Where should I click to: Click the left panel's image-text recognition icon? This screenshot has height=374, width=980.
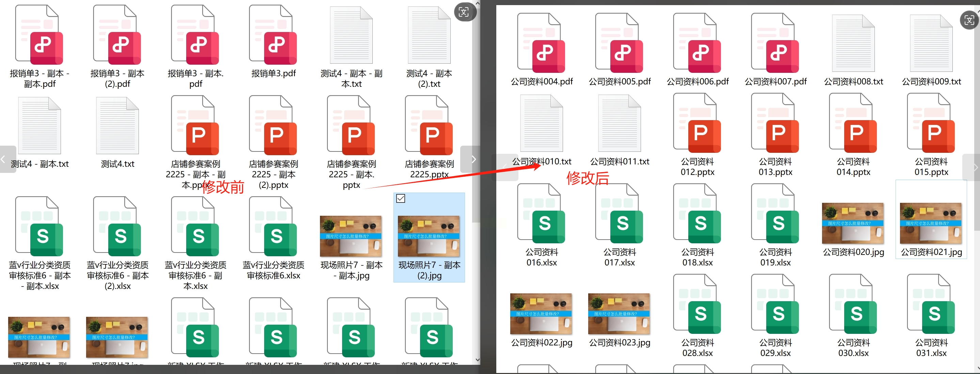coord(463,12)
